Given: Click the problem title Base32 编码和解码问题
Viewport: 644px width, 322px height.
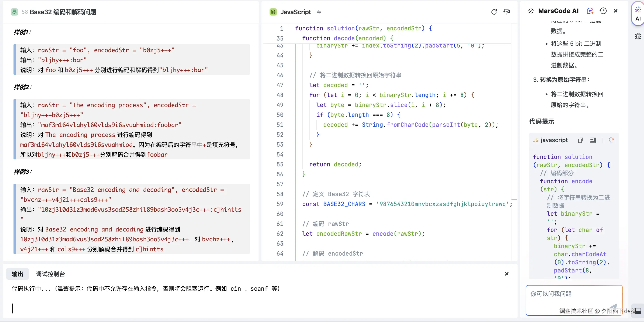Looking at the screenshot, I should 63,12.
